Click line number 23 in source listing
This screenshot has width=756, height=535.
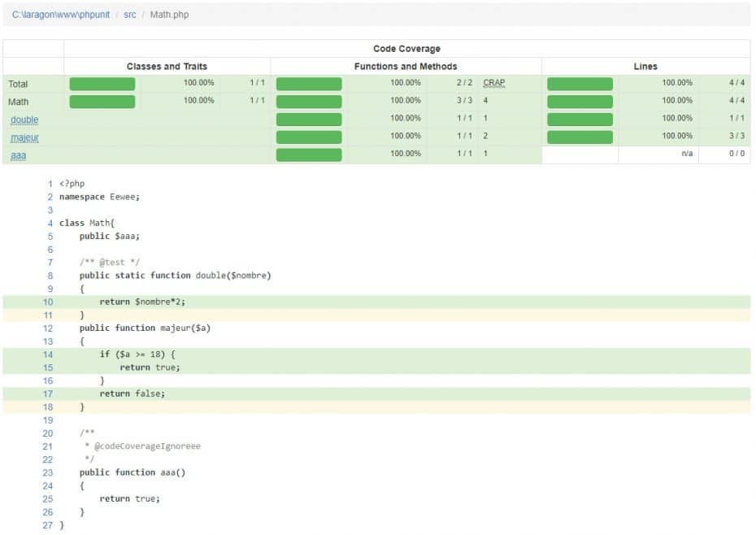[x=48, y=472]
